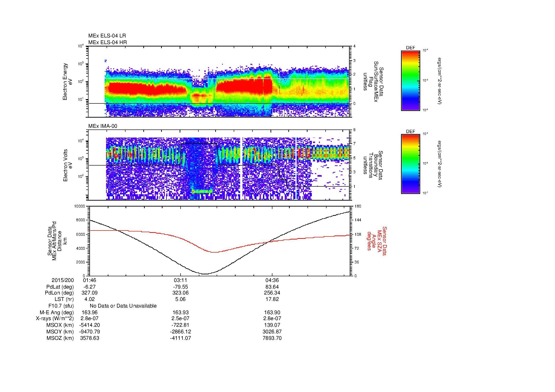Click the '180' tick on SZA axis
This screenshot has width=555, height=392.
(357, 206)
